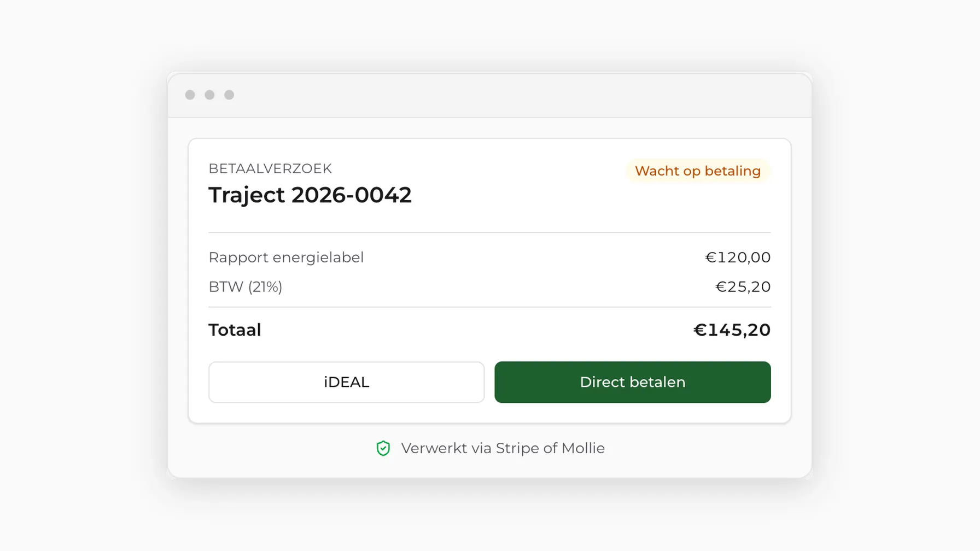Click the Totaal label

tap(235, 330)
